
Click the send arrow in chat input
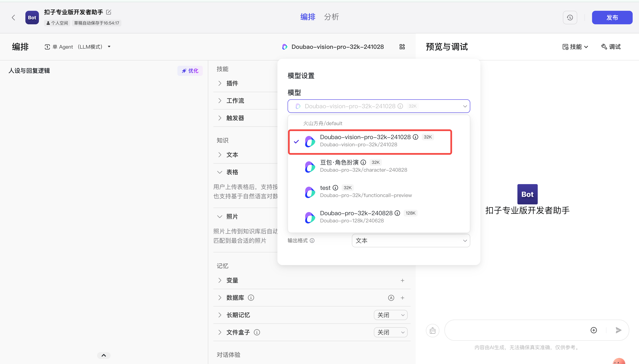618,330
